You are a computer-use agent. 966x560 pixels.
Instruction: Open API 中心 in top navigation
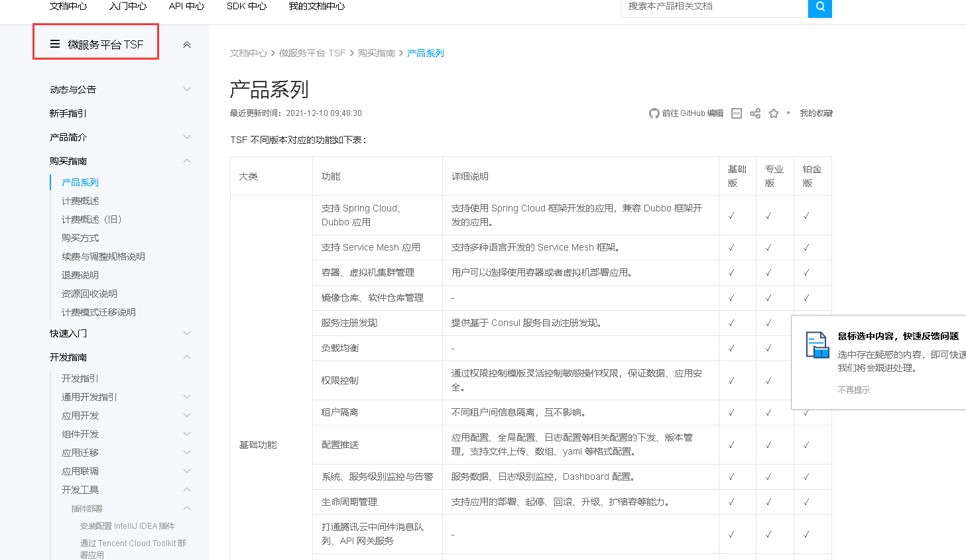186,6
